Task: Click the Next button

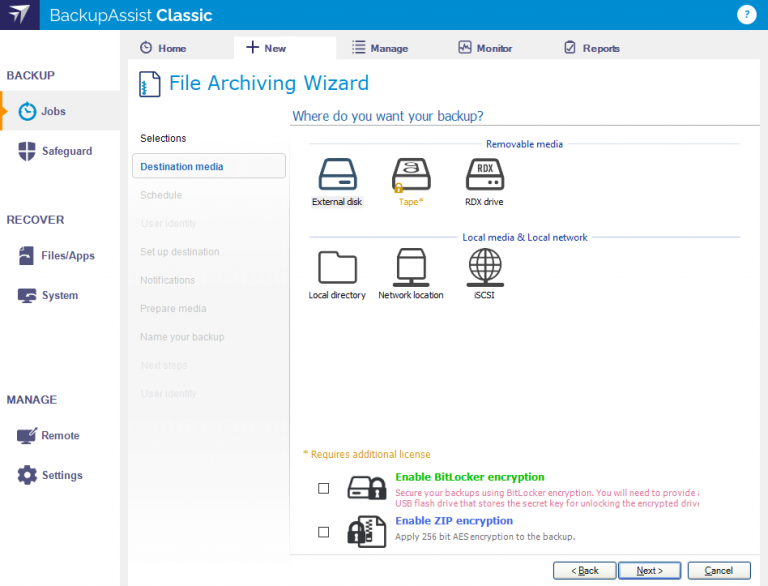Action: tap(648, 570)
